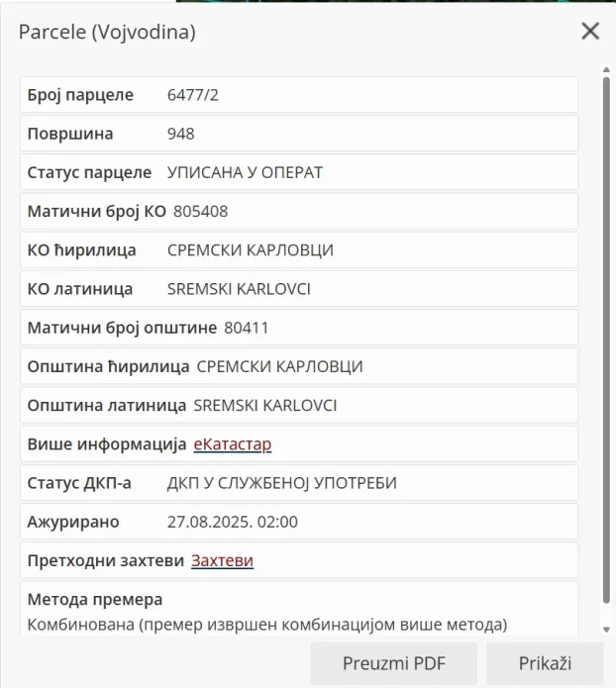This screenshot has height=688, width=616.
Task: Click the Preuzmi PDF button
Action: click(393, 663)
